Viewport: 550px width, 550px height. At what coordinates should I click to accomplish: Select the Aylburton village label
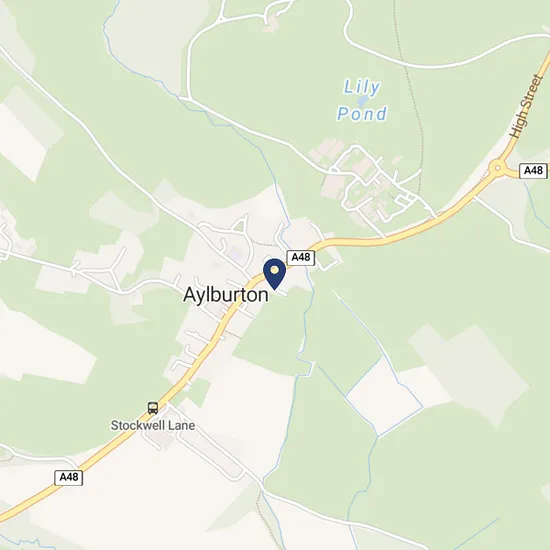pos(226,295)
